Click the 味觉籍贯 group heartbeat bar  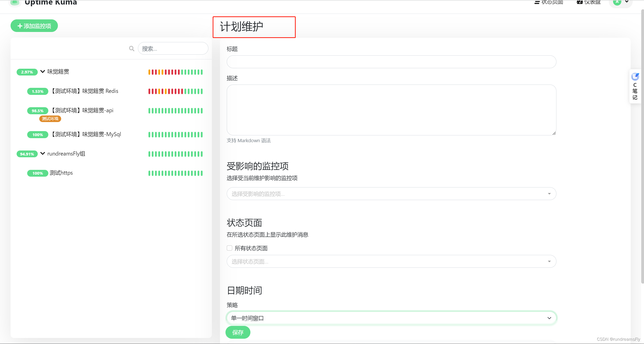[x=175, y=72]
